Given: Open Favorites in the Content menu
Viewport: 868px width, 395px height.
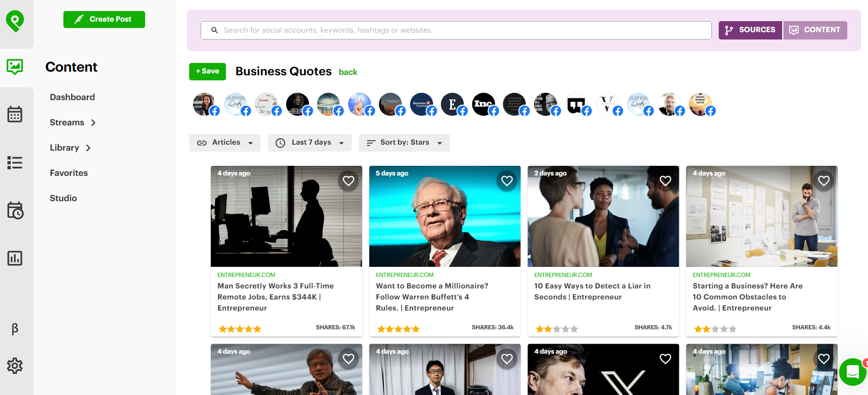Looking at the screenshot, I should click(69, 173).
